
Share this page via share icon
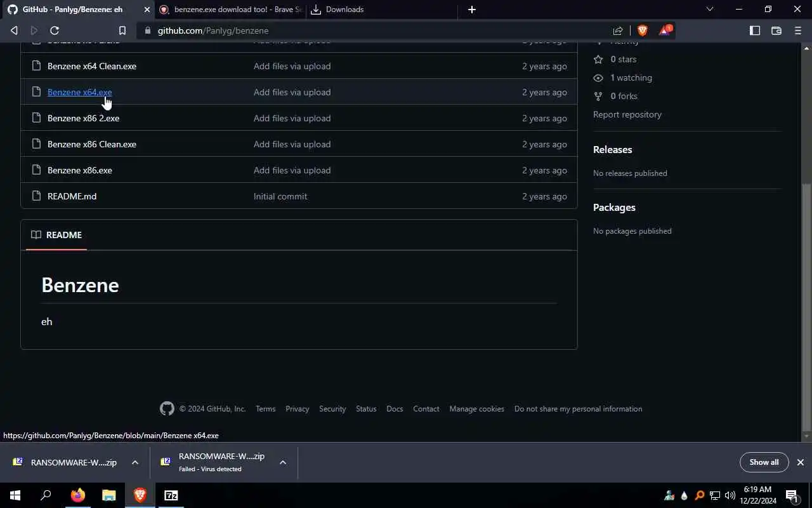[618, 30]
